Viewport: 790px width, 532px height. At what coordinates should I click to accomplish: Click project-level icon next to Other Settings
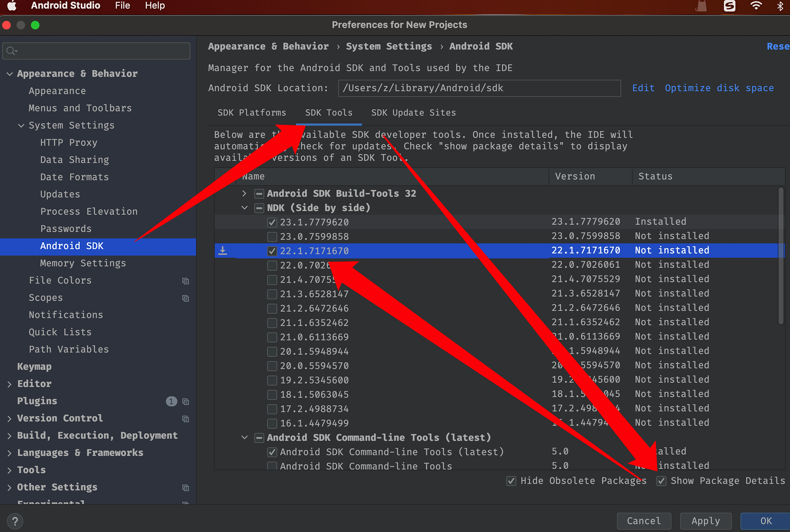click(186, 487)
